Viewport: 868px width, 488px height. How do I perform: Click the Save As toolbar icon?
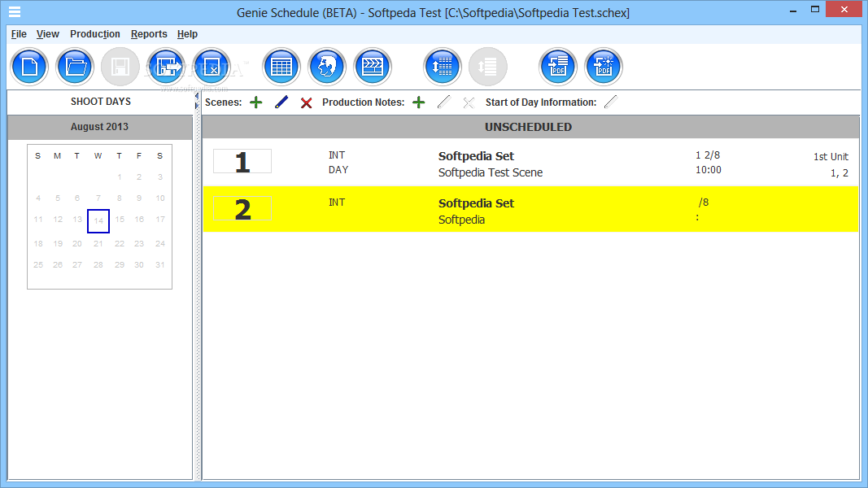pos(165,67)
